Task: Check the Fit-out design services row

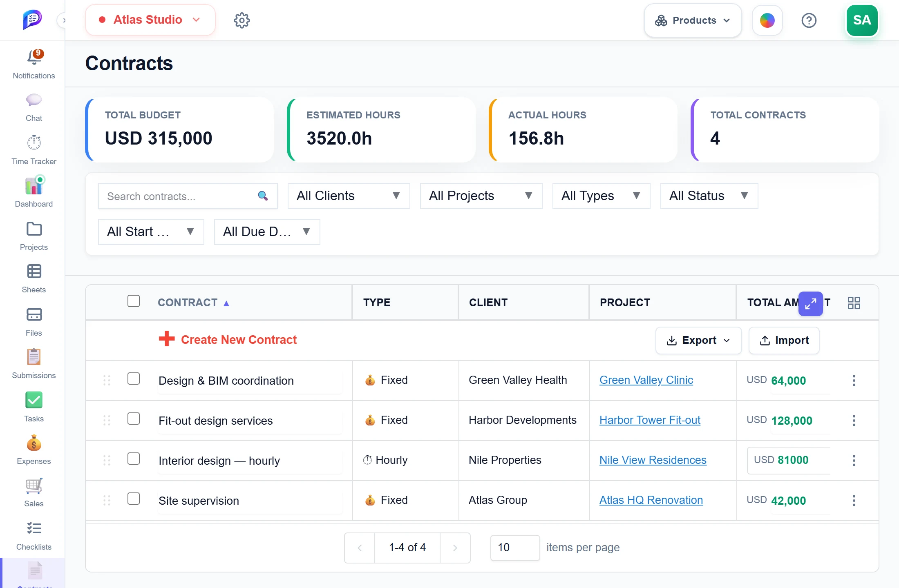Action: [134, 419]
